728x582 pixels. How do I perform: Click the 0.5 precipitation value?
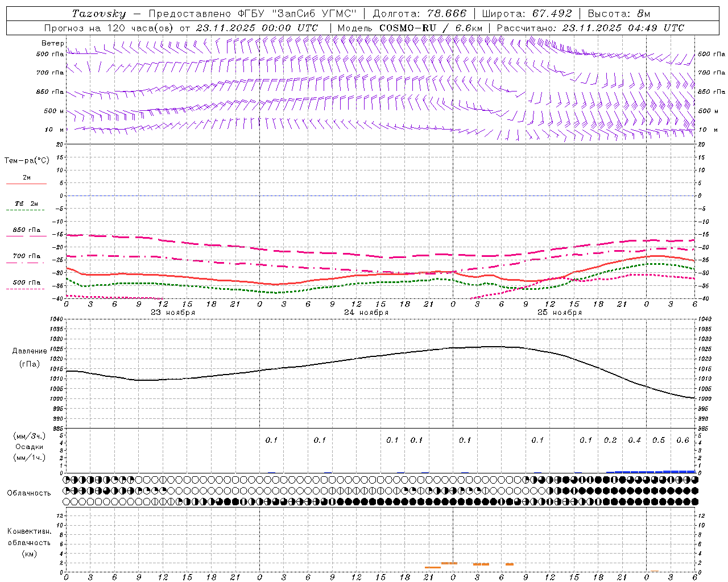659,440
